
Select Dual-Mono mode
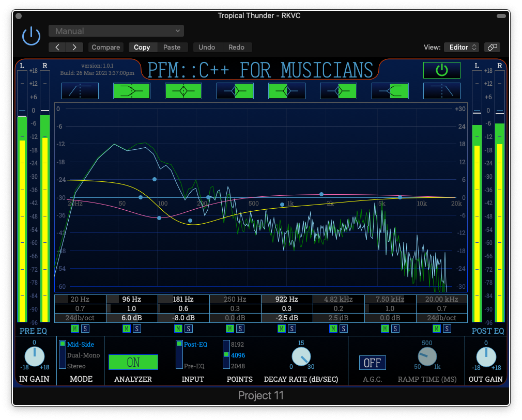pos(83,355)
